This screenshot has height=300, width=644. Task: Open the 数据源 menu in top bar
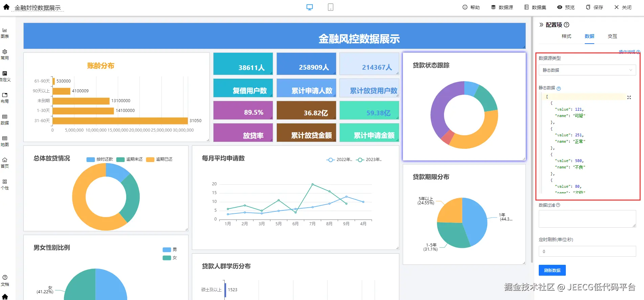[502, 7]
